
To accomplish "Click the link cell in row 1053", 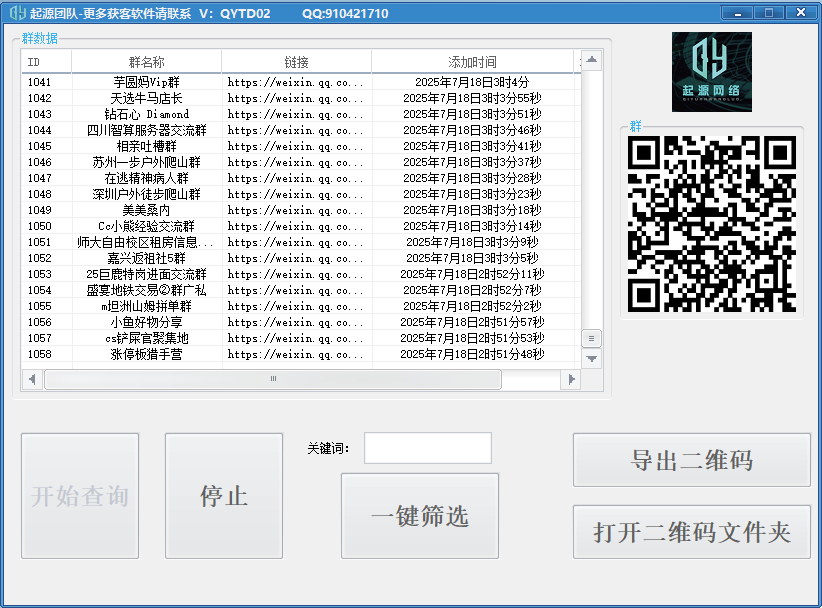I will [x=295, y=274].
